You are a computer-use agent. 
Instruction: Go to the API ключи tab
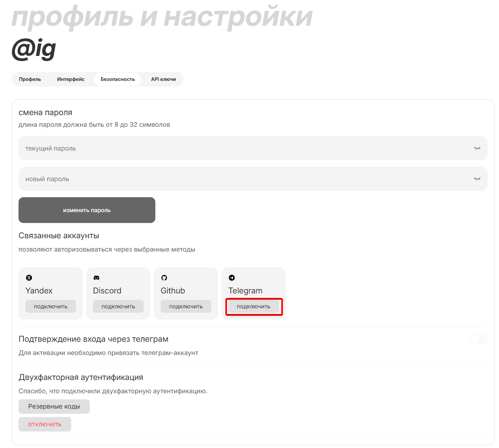pos(163,79)
